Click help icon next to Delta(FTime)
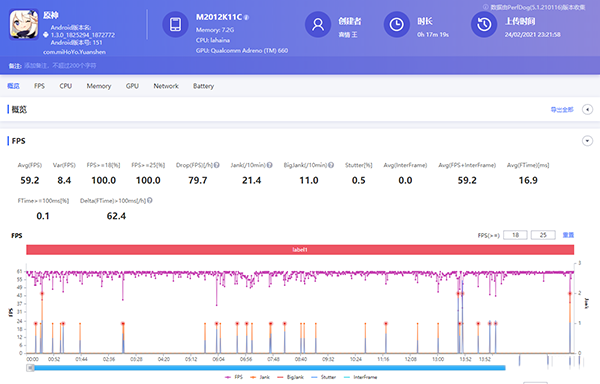The image size is (600, 384). 150,200
